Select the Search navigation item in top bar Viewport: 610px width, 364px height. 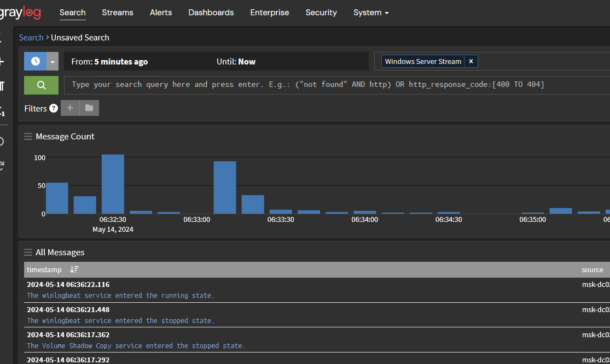(72, 13)
